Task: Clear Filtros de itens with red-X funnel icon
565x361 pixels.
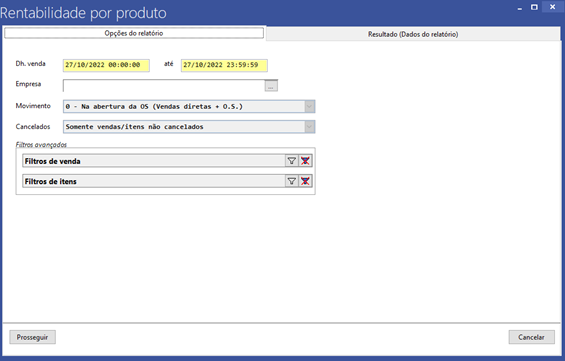Action: (305, 181)
